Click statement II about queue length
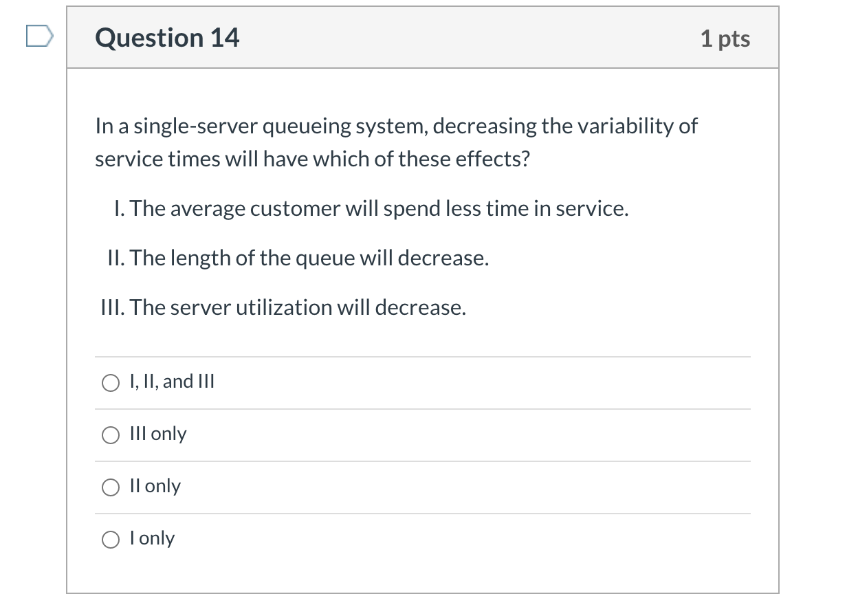Screen dimensions: 847x616 tap(299, 258)
